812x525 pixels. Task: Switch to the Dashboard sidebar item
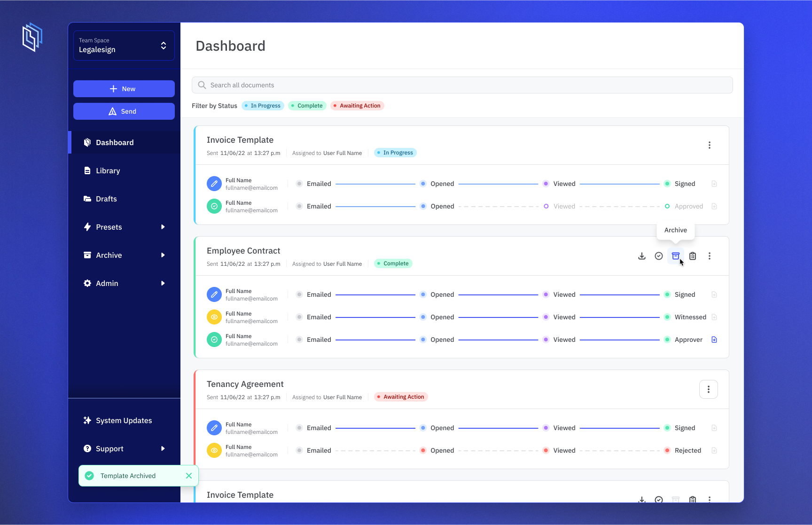click(x=115, y=142)
